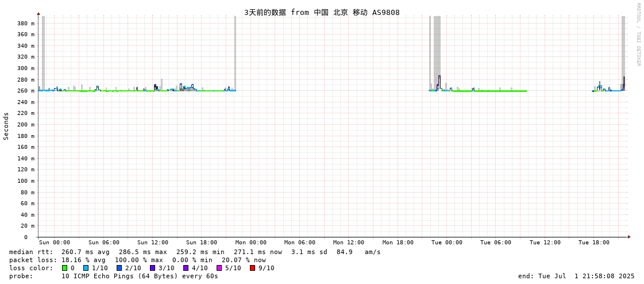Click the 'Tue 00:00' x-axis label
The height and width of the screenshot is (284, 644).
(447, 243)
